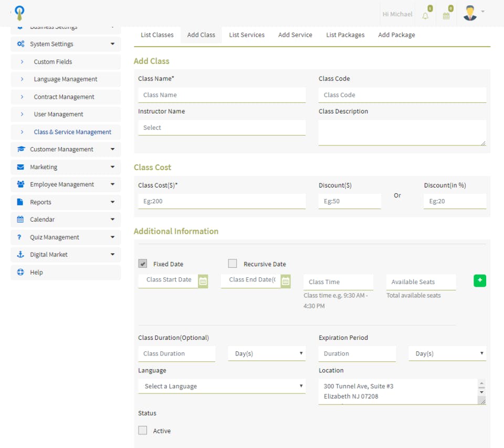Expand the Marketing menu arrow
Screen dimensions: 504x448
coord(112,166)
